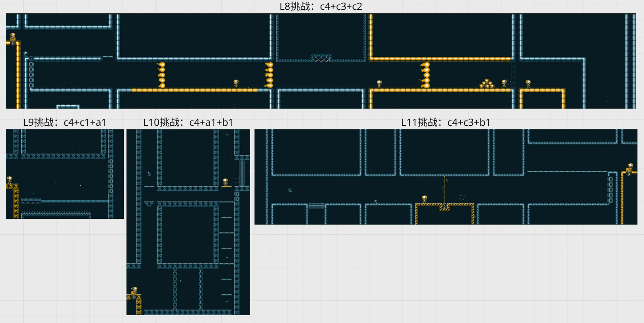Viewport: 644px width, 323px height.
Task: Click the robot right of the gold pile
Action: click(504, 84)
